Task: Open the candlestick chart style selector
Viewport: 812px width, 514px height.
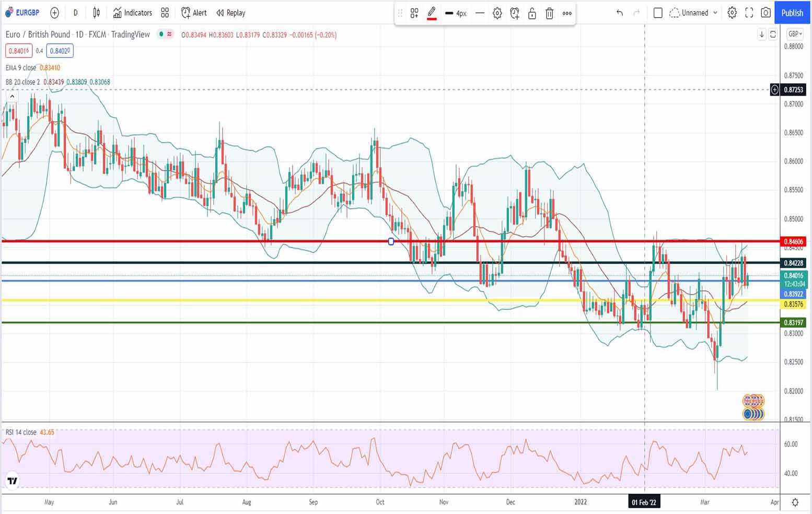Action: coord(96,13)
